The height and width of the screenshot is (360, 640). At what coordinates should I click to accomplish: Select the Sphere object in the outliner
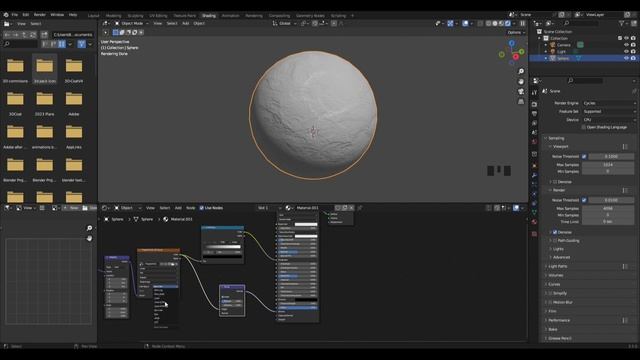[563, 58]
